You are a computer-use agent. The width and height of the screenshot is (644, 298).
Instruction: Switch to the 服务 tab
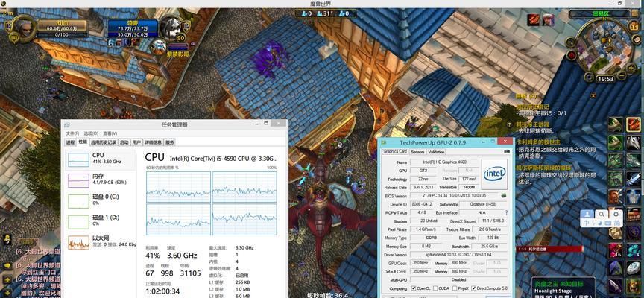(x=170, y=142)
